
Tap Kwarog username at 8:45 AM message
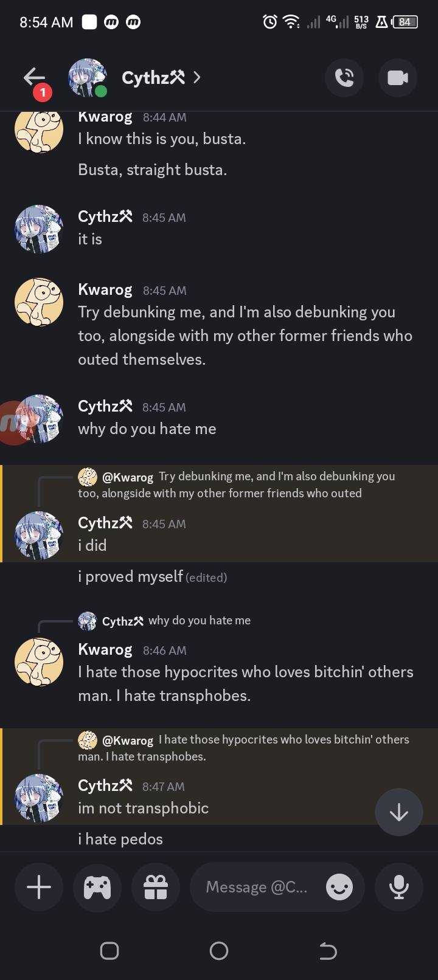pyautogui.click(x=105, y=290)
